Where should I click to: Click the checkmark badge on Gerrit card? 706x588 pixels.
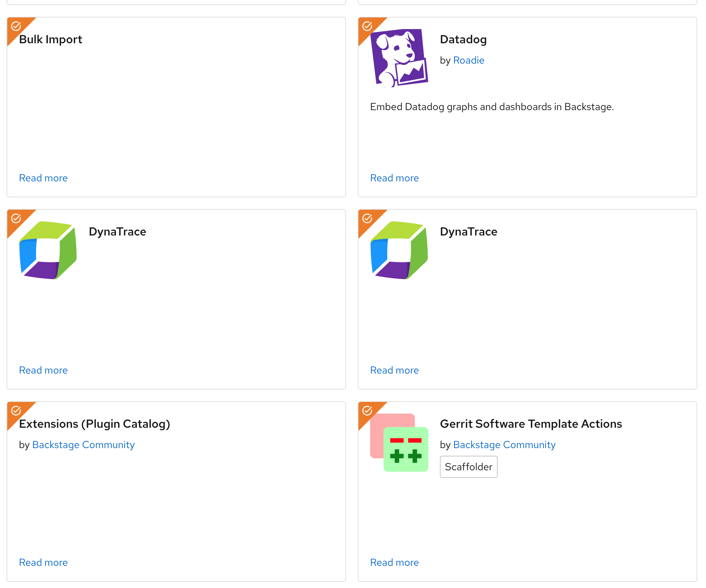[x=367, y=411]
